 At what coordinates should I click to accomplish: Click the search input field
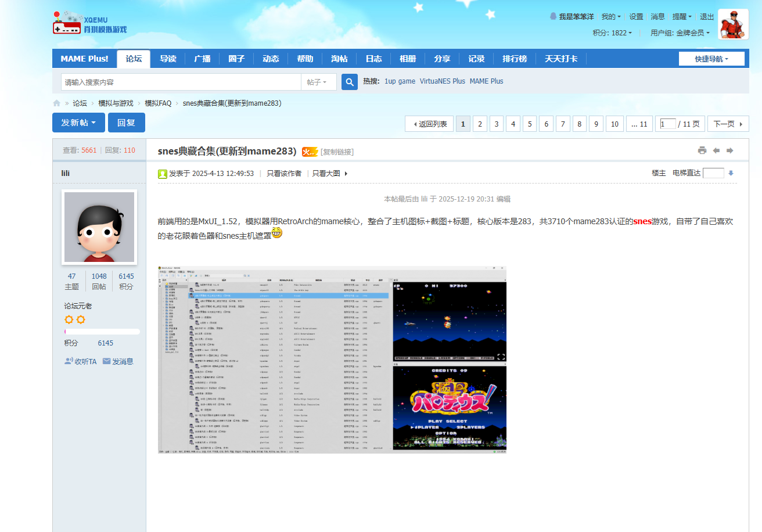(x=181, y=82)
